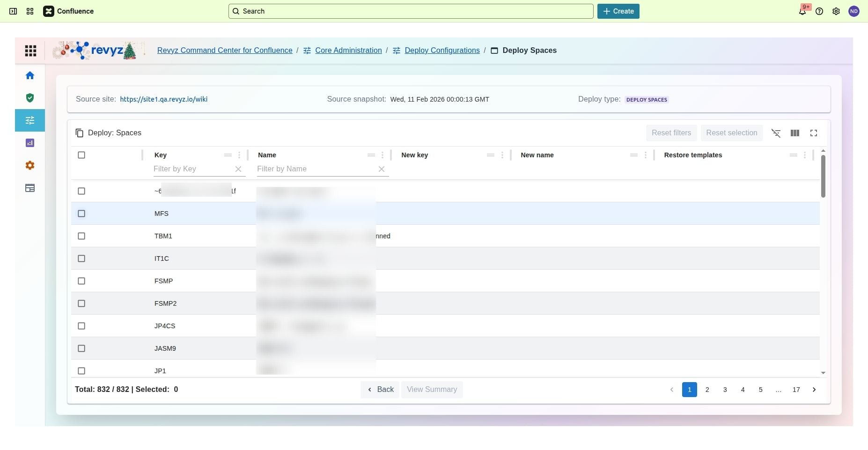Open the orange gear settings sidebar icon
The image size is (868, 450).
point(30,165)
